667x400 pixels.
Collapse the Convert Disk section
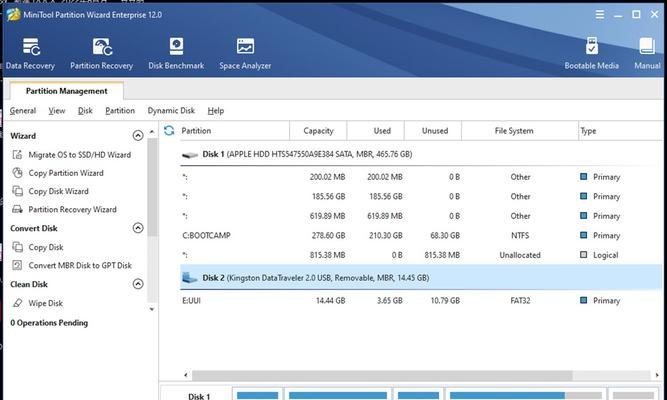[x=138, y=228]
